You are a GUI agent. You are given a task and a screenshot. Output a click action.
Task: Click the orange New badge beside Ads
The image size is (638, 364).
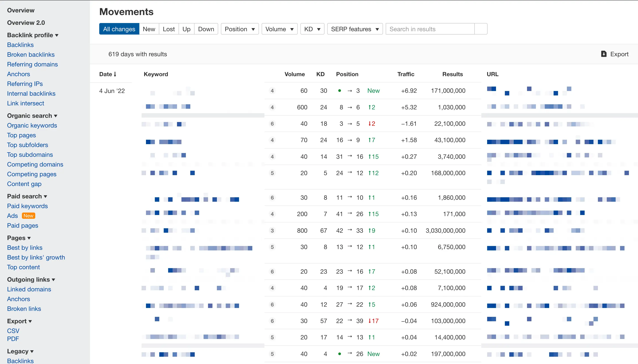[x=28, y=216]
